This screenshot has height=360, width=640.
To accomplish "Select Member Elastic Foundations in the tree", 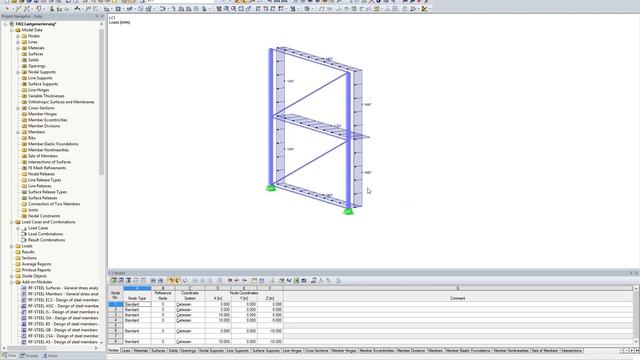I will pos(53,144).
